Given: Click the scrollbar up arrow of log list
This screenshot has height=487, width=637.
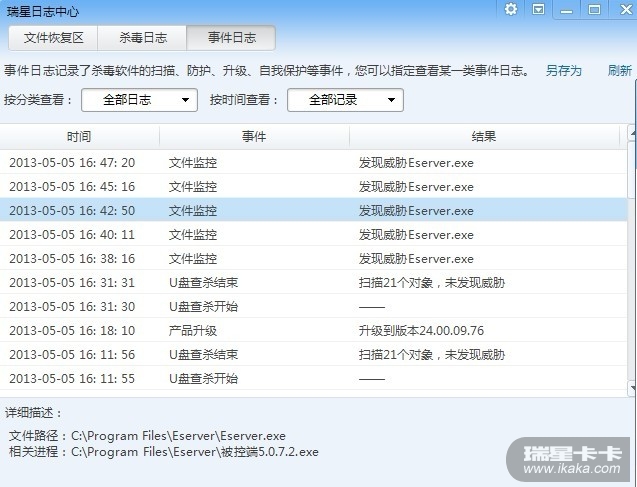Looking at the screenshot, I should (x=633, y=133).
